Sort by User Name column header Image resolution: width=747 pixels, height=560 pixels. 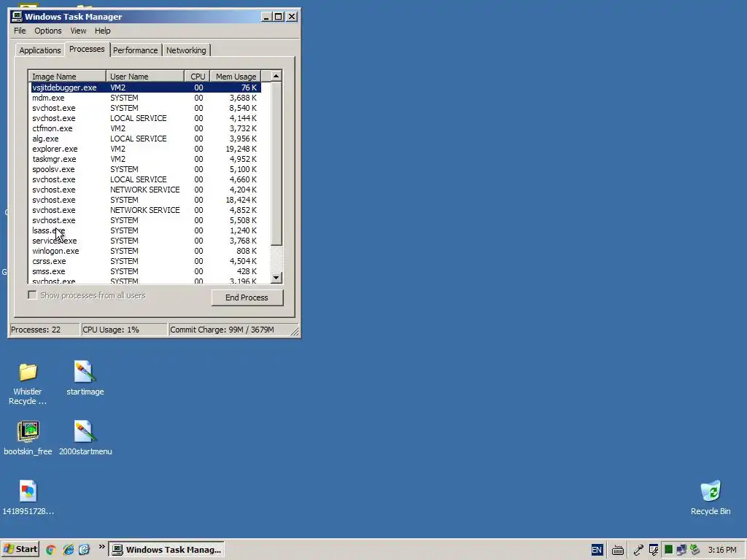[x=145, y=76]
